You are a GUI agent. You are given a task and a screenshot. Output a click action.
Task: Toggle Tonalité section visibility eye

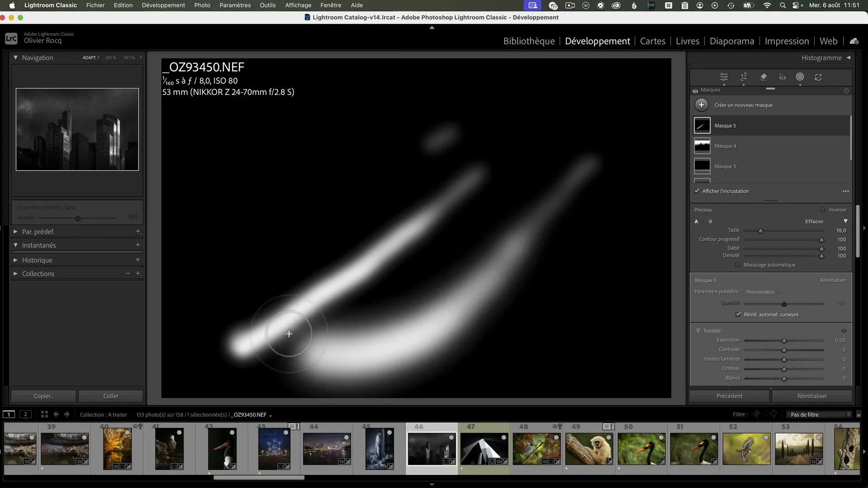(x=844, y=331)
